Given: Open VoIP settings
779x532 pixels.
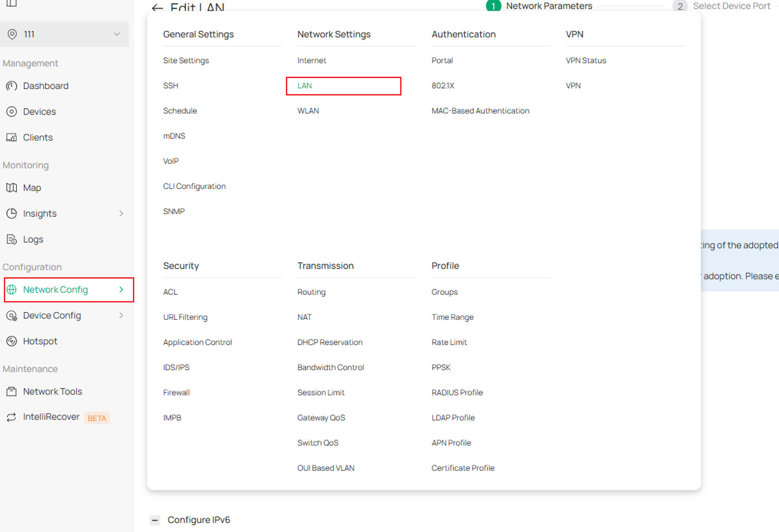Looking at the screenshot, I should pos(171,161).
